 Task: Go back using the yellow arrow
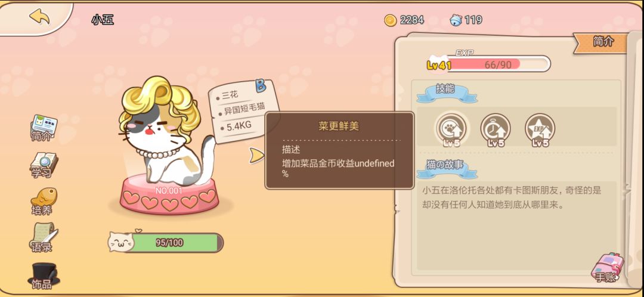[x=39, y=17]
